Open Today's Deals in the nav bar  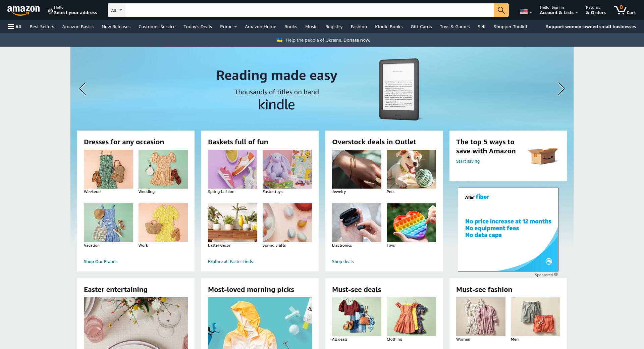198,27
